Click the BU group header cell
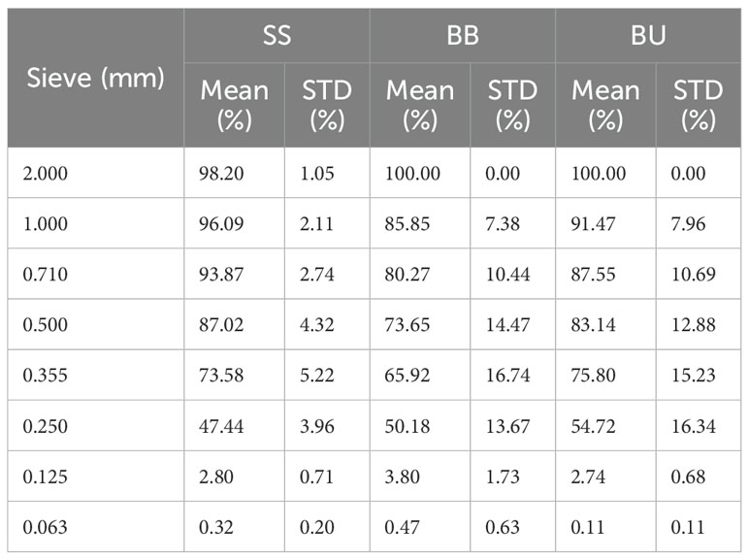Image resolution: width=749 pixels, height=560 pixels. [647, 37]
